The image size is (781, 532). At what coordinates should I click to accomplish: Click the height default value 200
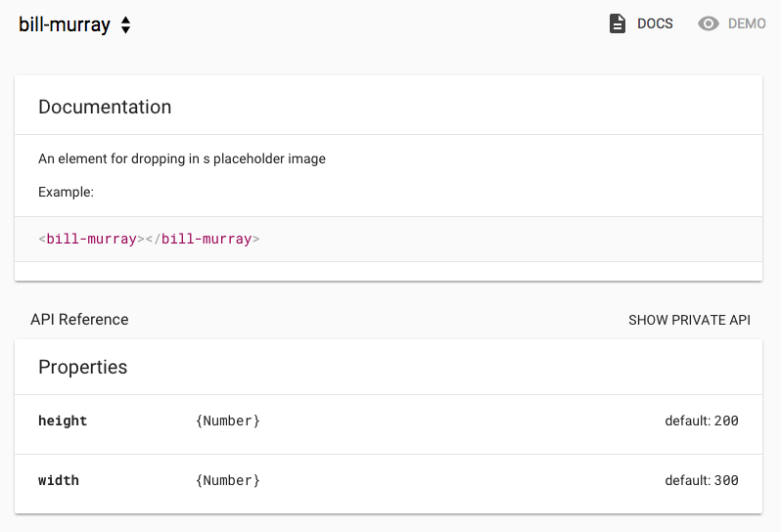(x=726, y=421)
